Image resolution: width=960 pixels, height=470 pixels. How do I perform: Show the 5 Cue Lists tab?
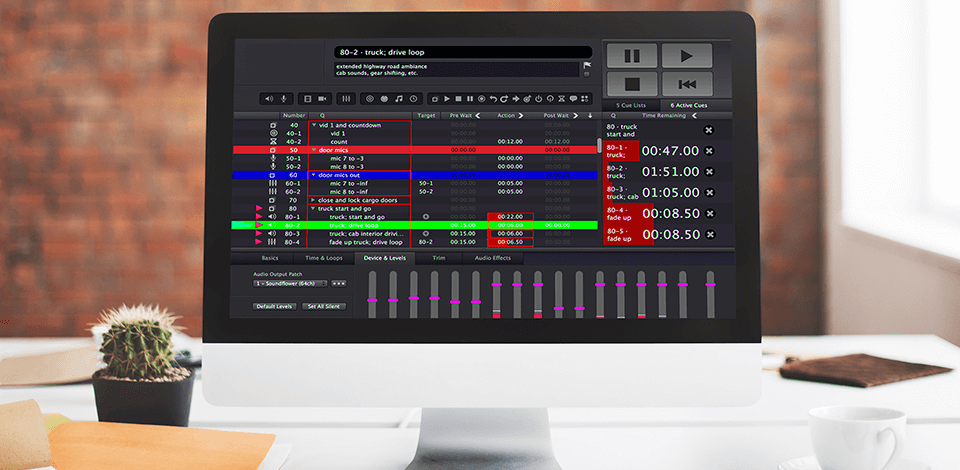[x=631, y=105]
